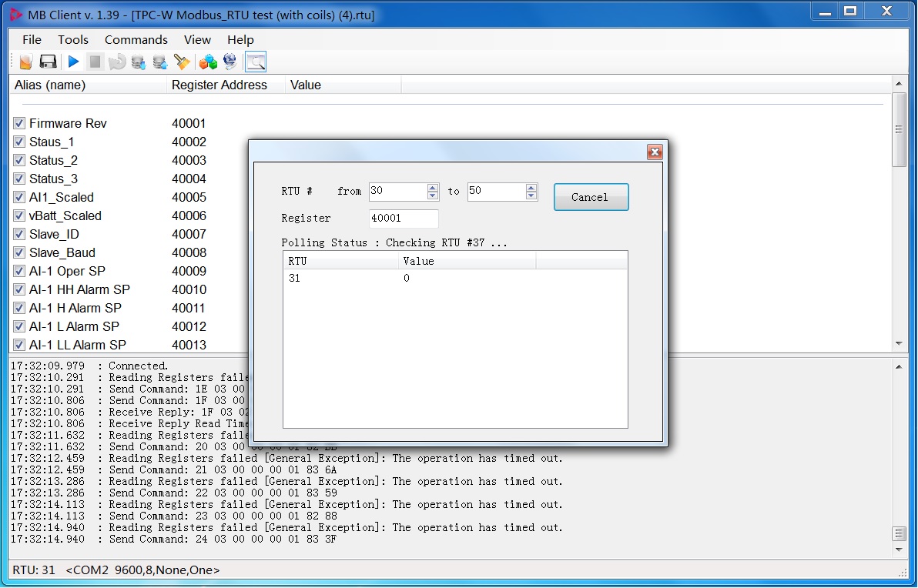Image resolution: width=918 pixels, height=588 pixels.
Task: Click the RTU column header in dialog
Action: (x=340, y=261)
